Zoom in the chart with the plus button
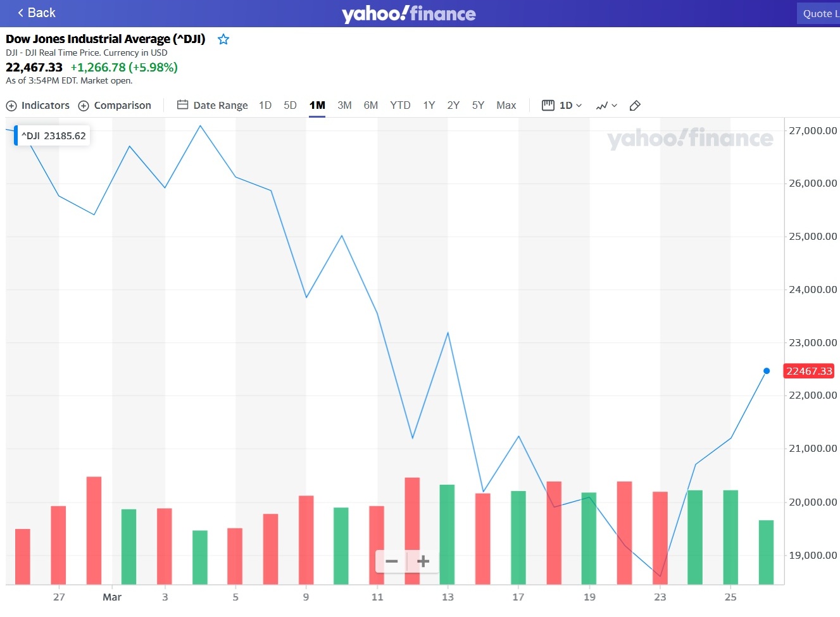The width and height of the screenshot is (840, 617). click(423, 561)
